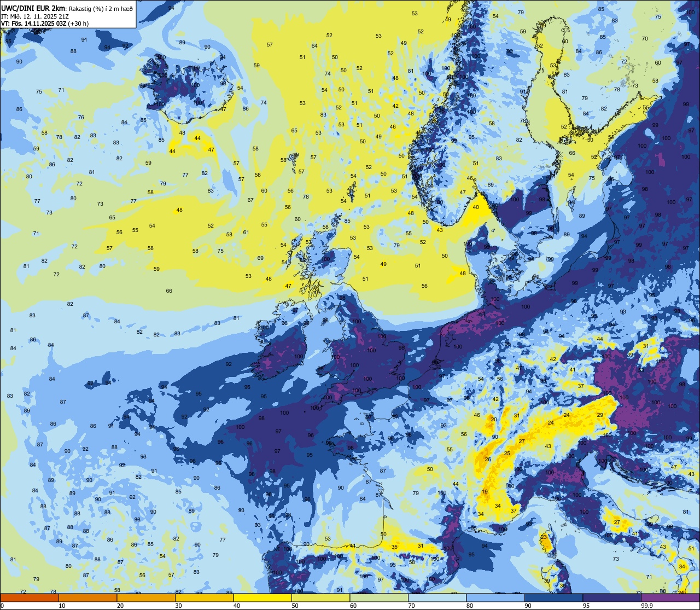Click the light blue 70–80 legend swatch
Screen dimensions: 700x610
437,597
